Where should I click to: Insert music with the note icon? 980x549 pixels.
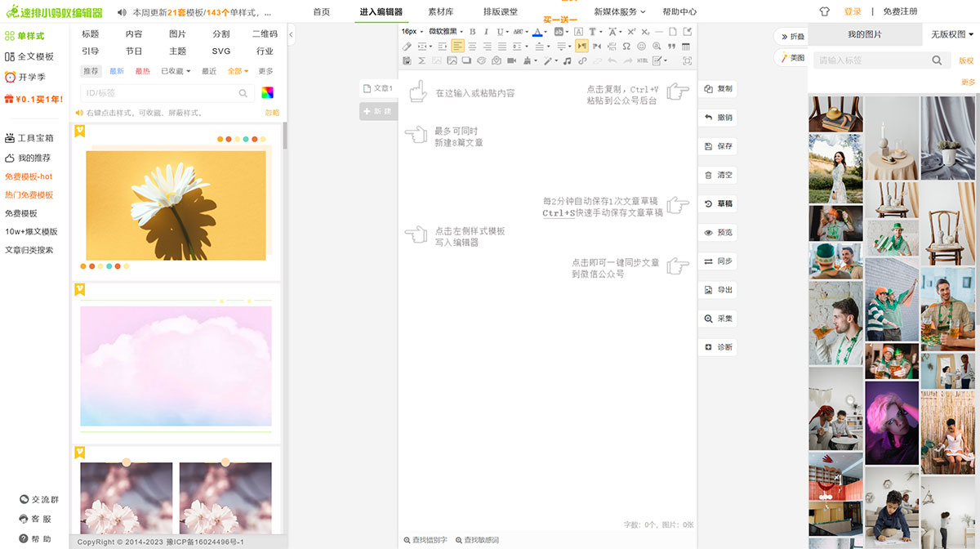coord(567,60)
